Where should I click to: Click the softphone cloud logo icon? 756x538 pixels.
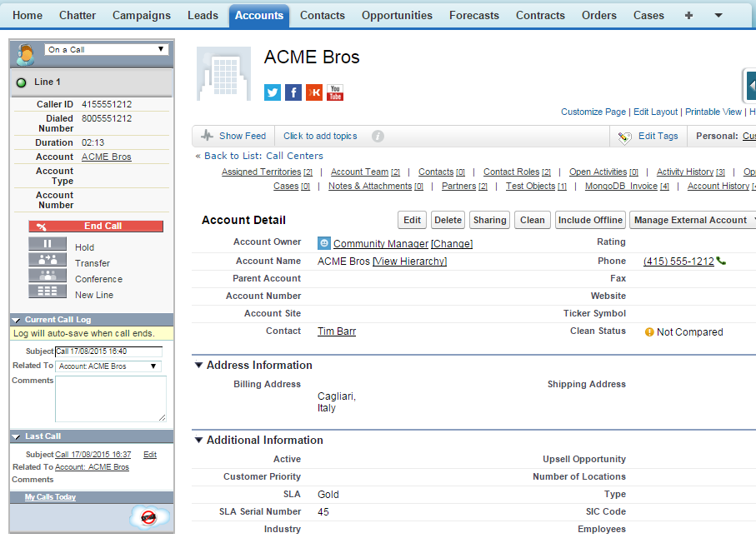(x=149, y=517)
